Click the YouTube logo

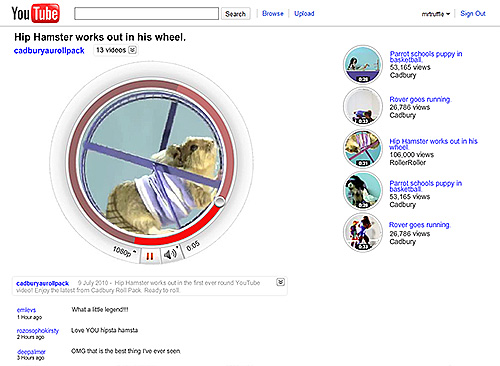pyautogui.click(x=36, y=13)
